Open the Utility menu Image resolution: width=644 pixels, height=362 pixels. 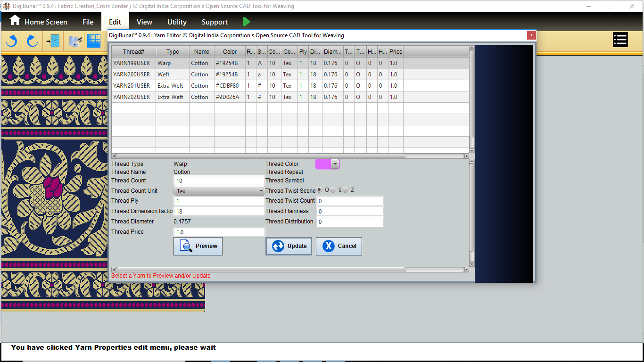click(177, 22)
